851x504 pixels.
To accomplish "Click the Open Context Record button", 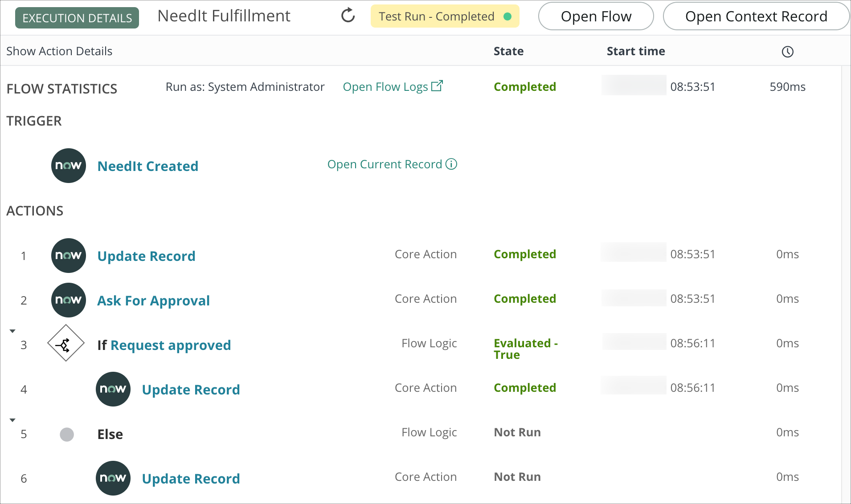I will [x=756, y=16].
